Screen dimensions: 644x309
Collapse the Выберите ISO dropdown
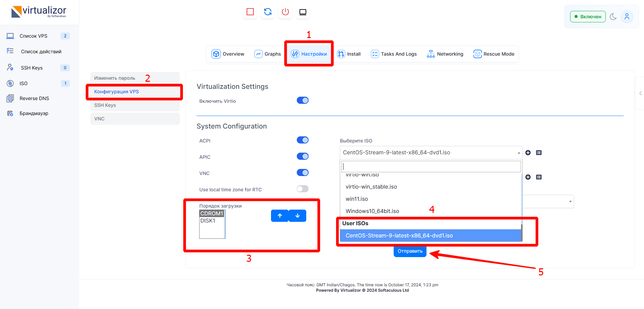[x=431, y=153]
